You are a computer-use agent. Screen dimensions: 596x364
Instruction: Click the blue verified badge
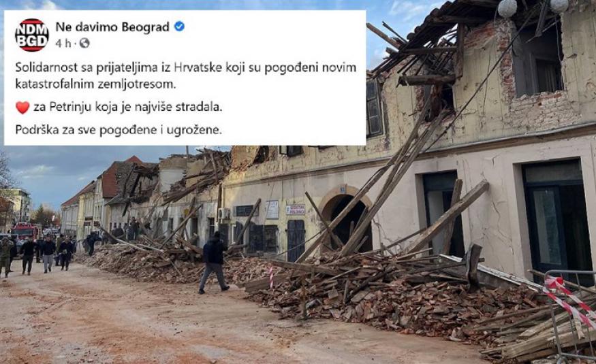[179, 27]
